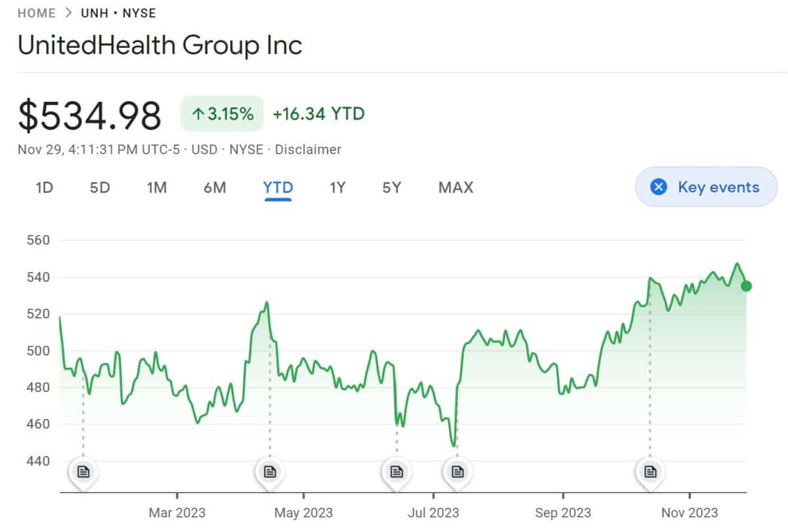
Task: Switch to the 1D chart view
Action: tap(43, 187)
